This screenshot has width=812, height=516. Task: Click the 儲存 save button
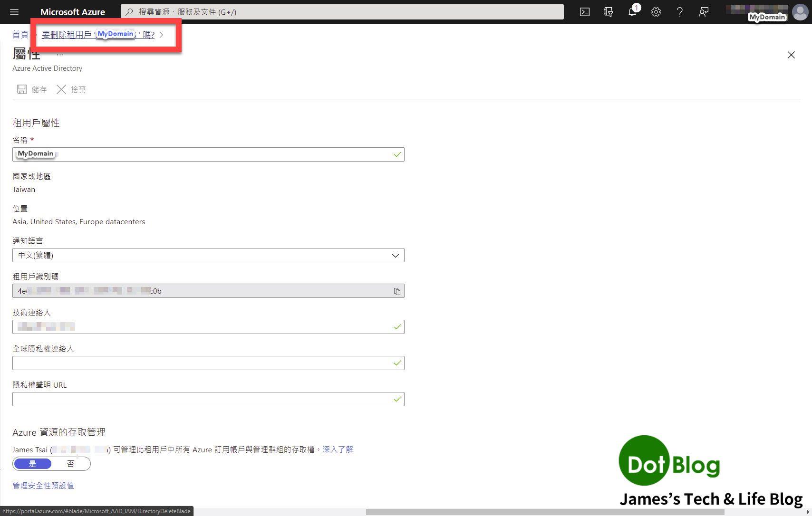(32, 89)
